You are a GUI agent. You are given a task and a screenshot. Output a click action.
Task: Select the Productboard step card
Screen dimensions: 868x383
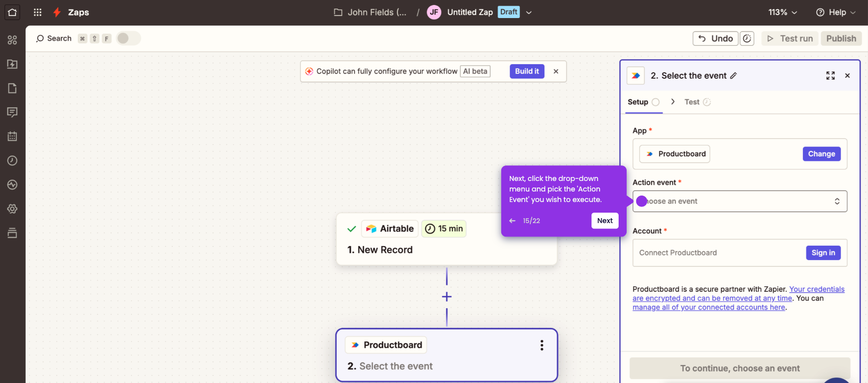point(447,355)
